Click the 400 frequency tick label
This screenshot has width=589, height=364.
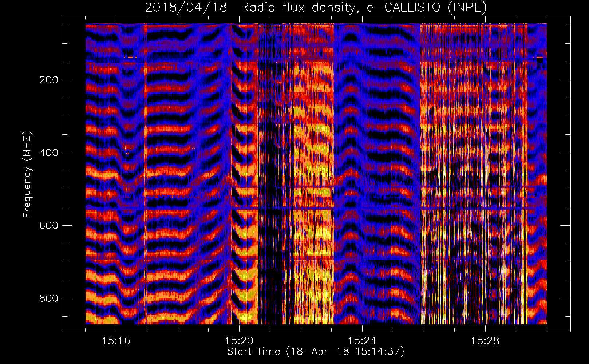click(x=49, y=153)
